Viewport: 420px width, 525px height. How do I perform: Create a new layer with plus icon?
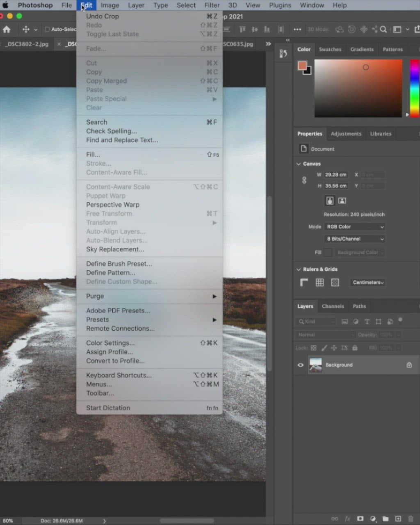point(398,519)
